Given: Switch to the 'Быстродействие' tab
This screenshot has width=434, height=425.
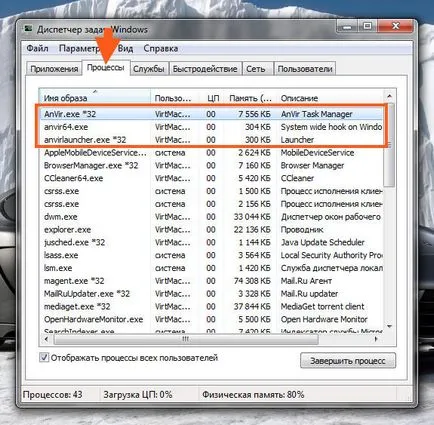Looking at the screenshot, I should click(205, 69).
